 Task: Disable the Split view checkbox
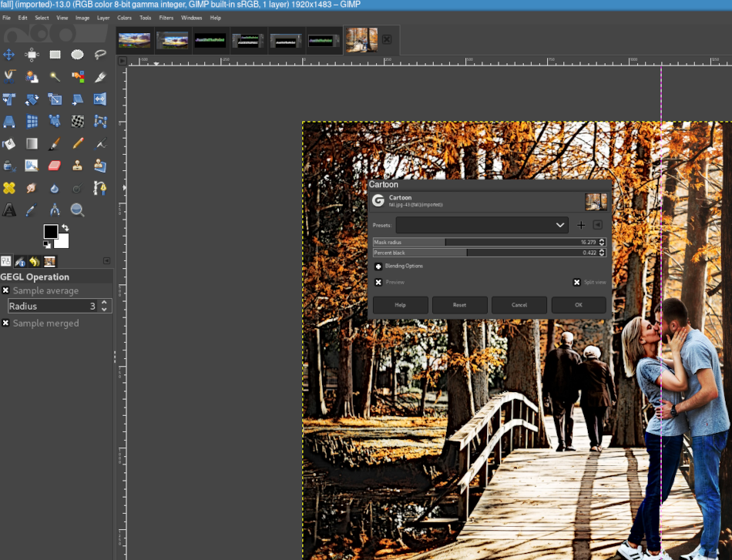(x=576, y=283)
